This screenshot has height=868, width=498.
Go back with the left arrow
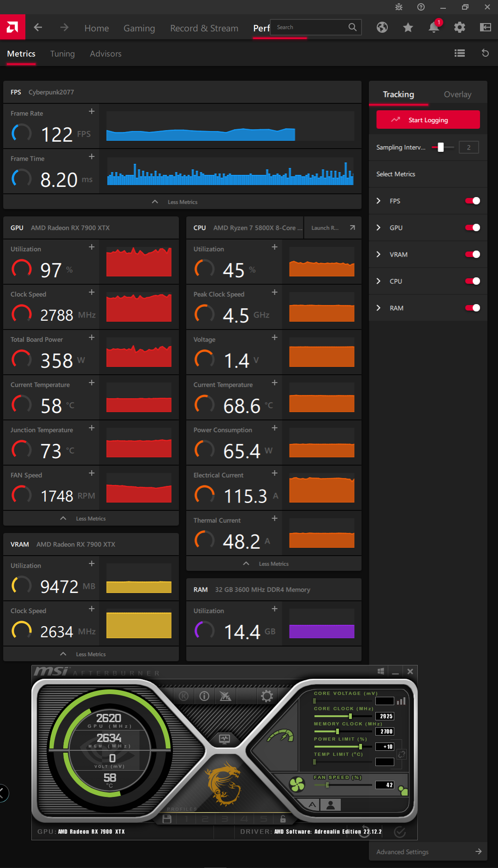[x=38, y=28]
